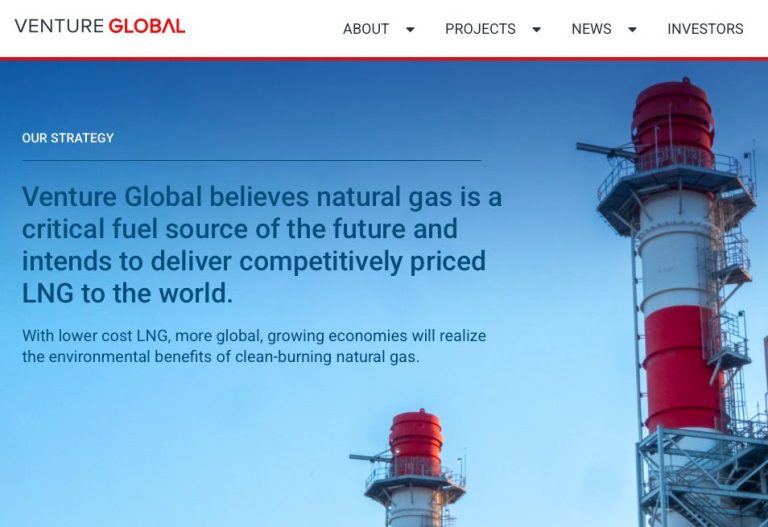Viewport: 768px width, 527px height.
Task: Expand the NEWS dropdown arrow
Action: [633, 29]
